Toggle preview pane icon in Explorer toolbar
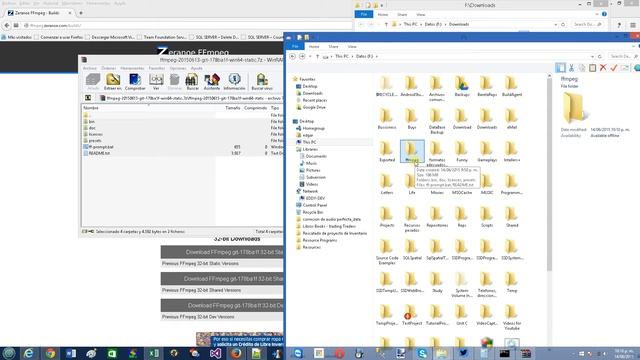Viewport: 640px width, 360px height. pos(560,68)
